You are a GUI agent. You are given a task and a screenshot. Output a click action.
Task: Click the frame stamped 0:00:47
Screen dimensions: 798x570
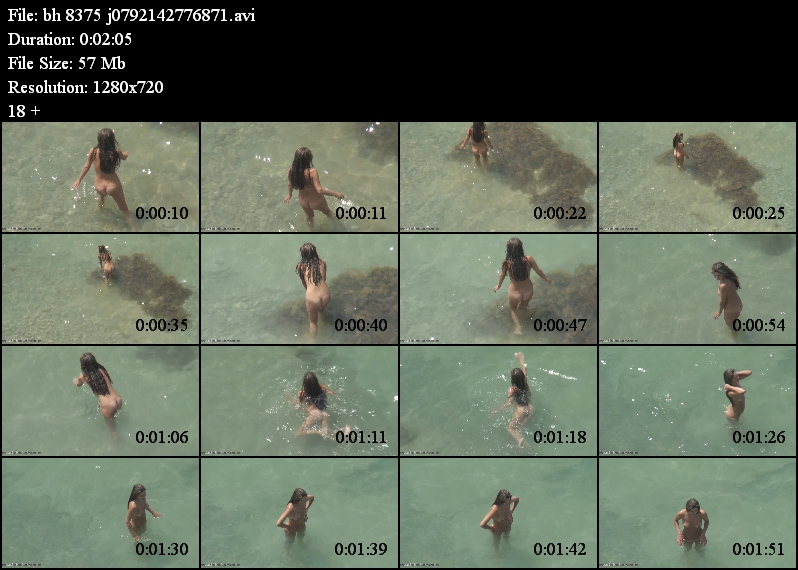tap(499, 289)
